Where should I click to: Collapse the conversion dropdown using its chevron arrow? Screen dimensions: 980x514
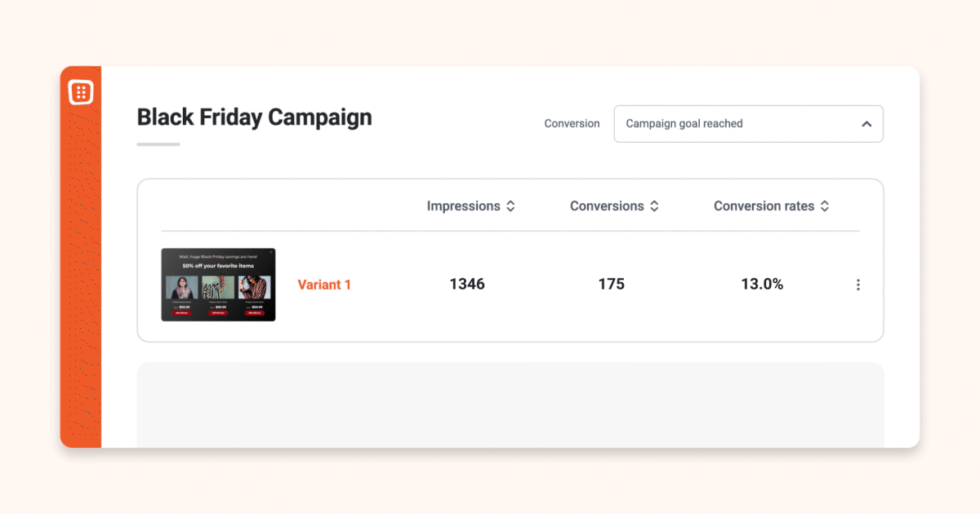point(866,124)
